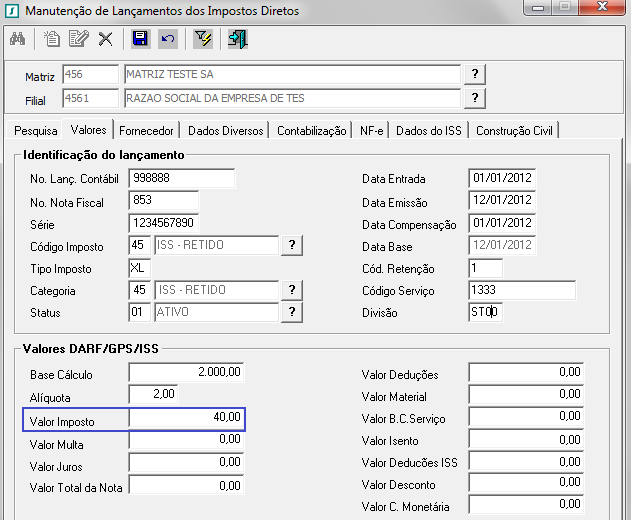This screenshot has width=631, height=520.
Task: Save with the floppy disk icon
Action: (x=140, y=39)
